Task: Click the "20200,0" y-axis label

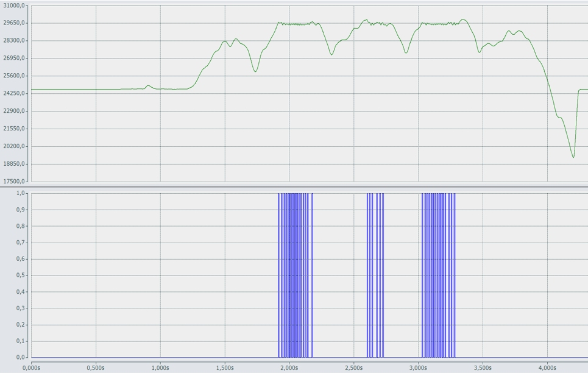Action: (x=14, y=146)
